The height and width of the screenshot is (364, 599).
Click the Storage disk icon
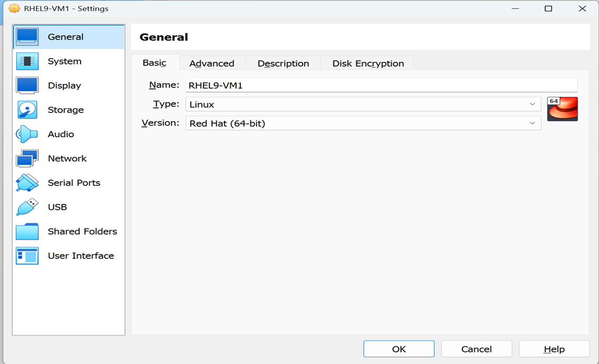(x=27, y=109)
